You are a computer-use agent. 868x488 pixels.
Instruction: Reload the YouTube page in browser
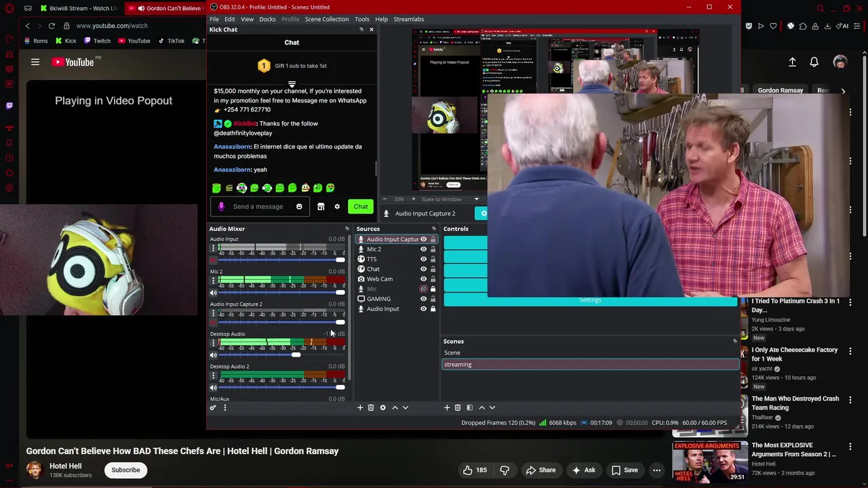point(52,26)
